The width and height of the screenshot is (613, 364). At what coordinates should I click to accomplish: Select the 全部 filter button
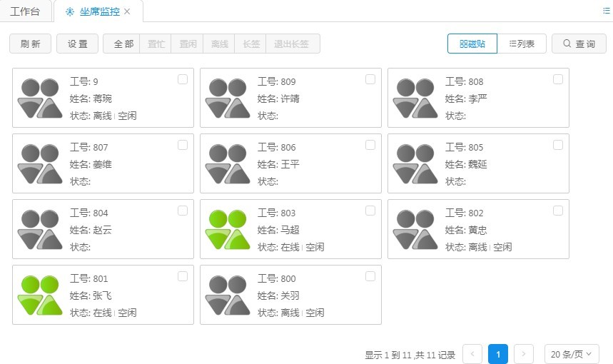click(x=123, y=44)
